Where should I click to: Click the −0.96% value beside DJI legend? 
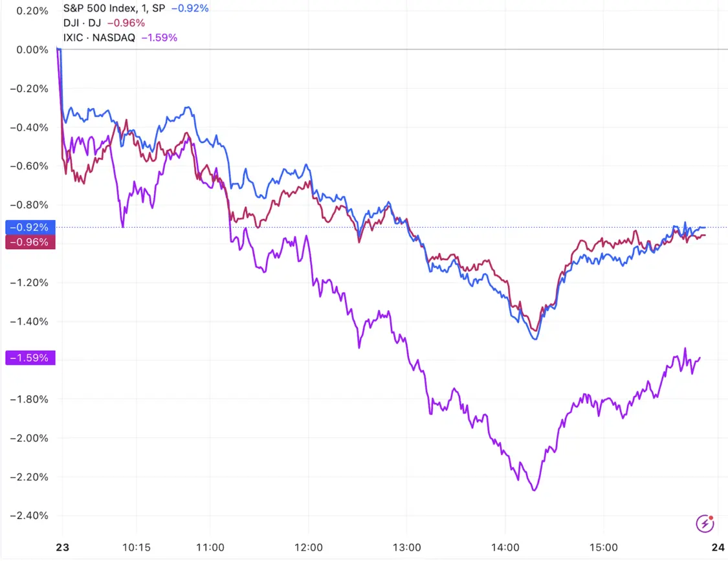coord(126,23)
